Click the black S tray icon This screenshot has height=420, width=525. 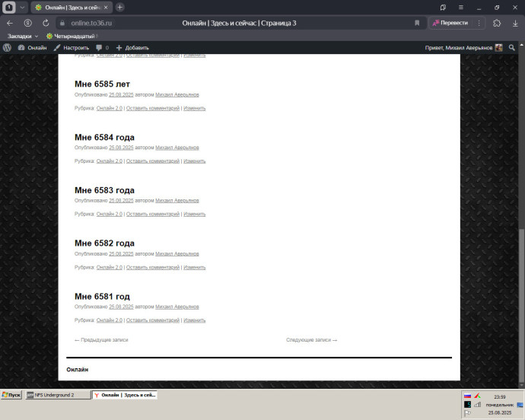click(467, 405)
